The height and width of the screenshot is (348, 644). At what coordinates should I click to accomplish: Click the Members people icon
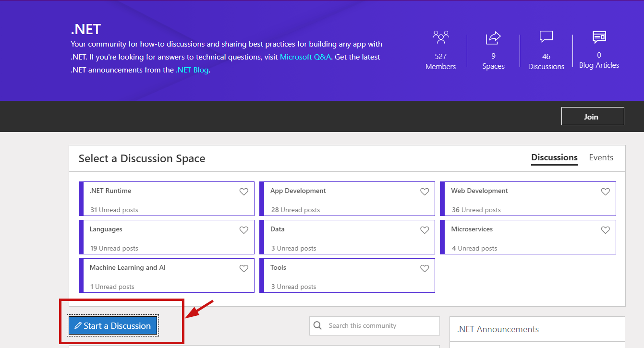[440, 37]
